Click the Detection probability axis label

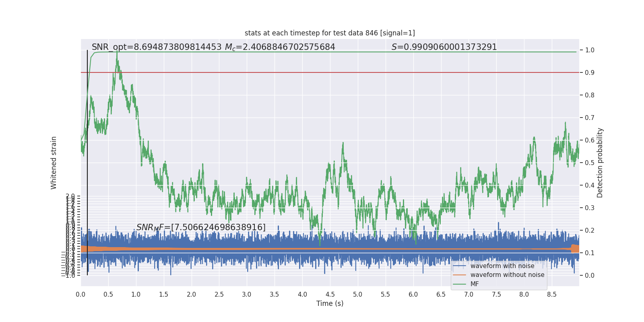pyautogui.click(x=600, y=163)
